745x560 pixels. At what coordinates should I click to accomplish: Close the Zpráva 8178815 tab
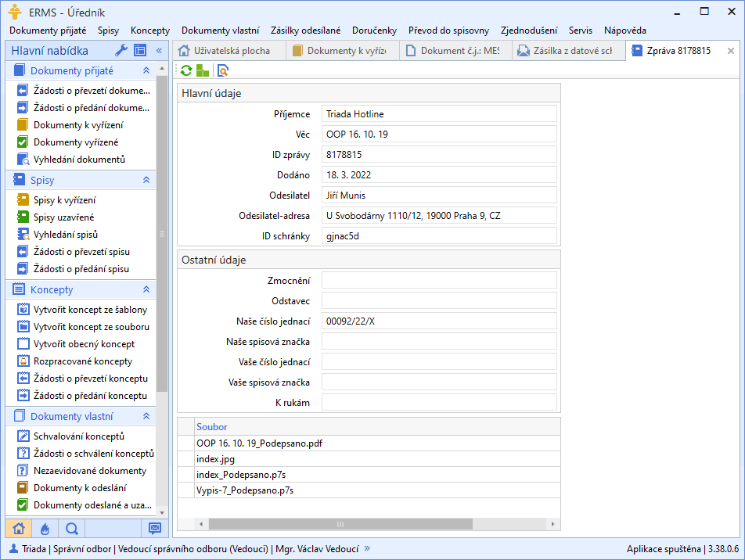click(x=731, y=51)
